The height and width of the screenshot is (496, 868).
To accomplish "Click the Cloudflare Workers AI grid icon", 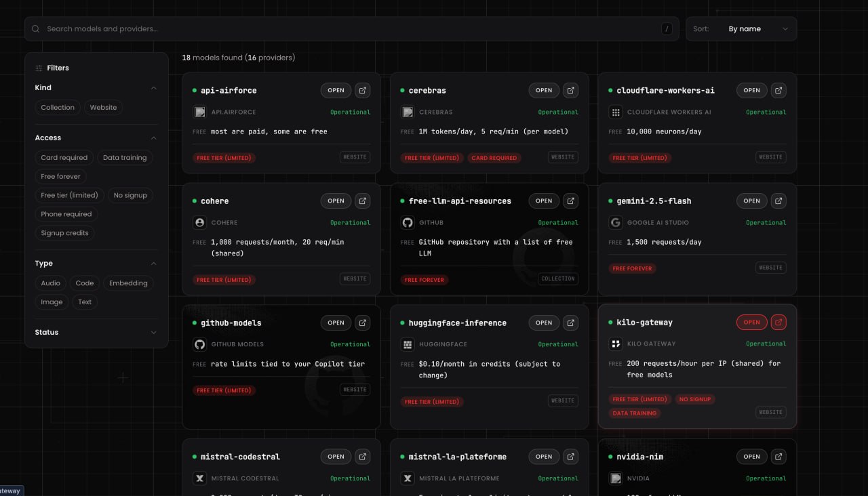I will [x=616, y=112].
